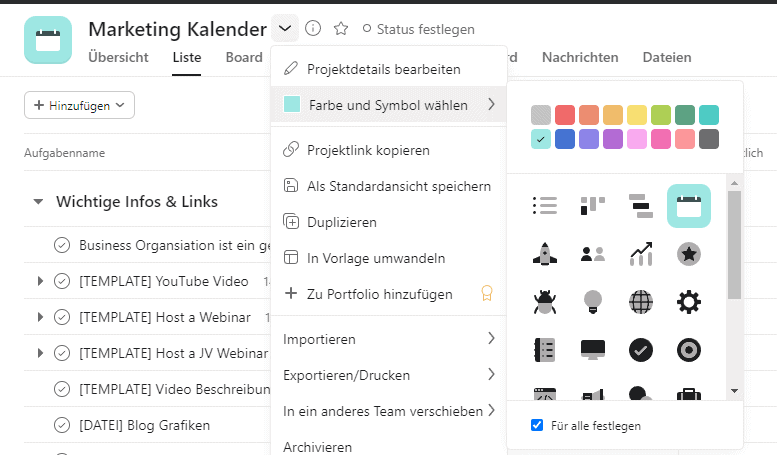Mark [TEMPLATE] YouTube Video task complete
777x455 pixels.
click(62, 282)
